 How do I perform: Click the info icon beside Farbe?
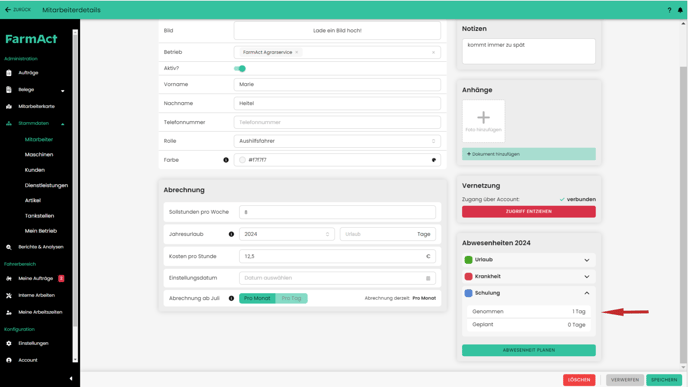pos(226,160)
